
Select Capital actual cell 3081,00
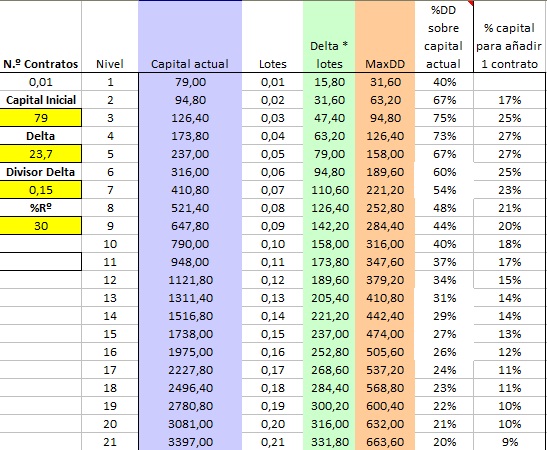(190, 424)
